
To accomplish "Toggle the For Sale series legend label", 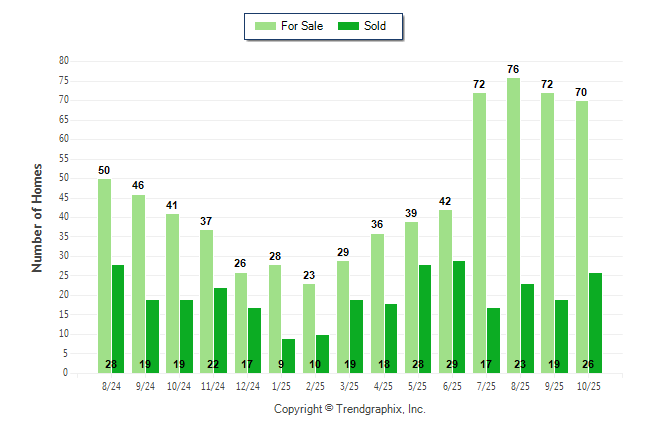I will pos(300,26).
